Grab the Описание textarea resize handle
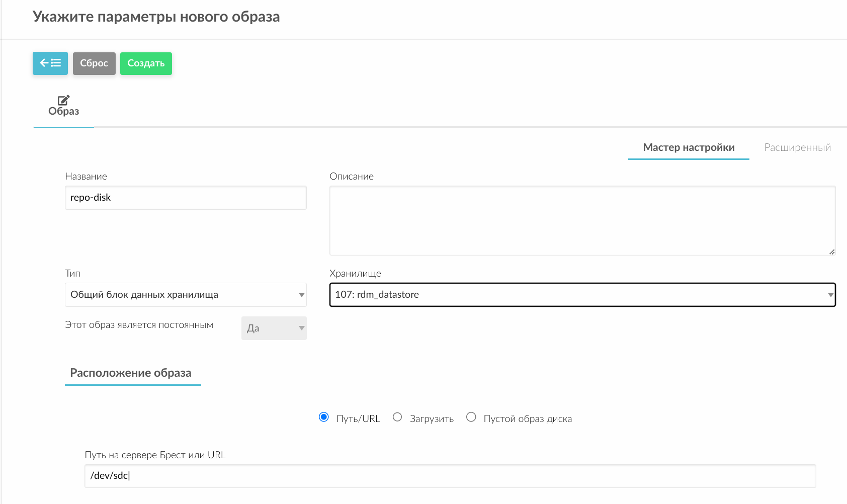The width and height of the screenshot is (847, 504). tap(832, 252)
